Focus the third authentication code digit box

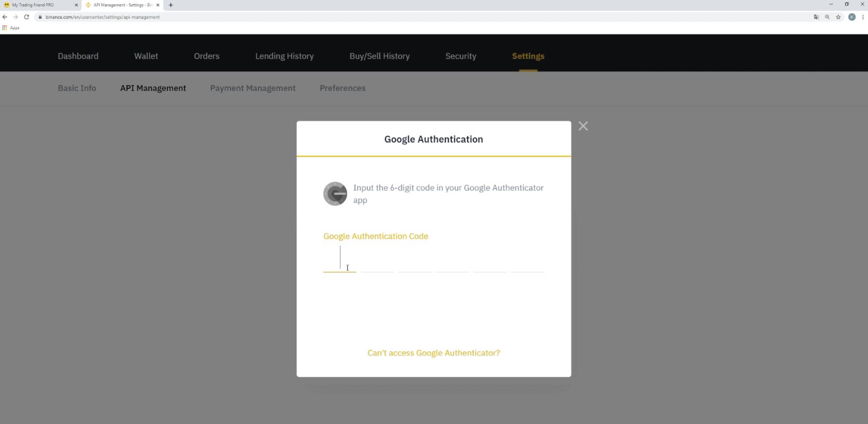coord(415,259)
